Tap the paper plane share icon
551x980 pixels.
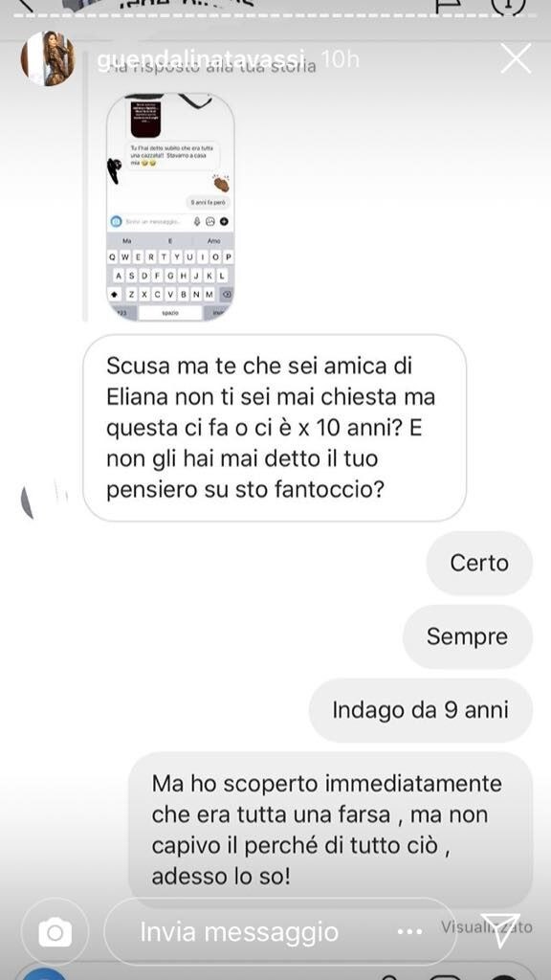tap(499, 931)
